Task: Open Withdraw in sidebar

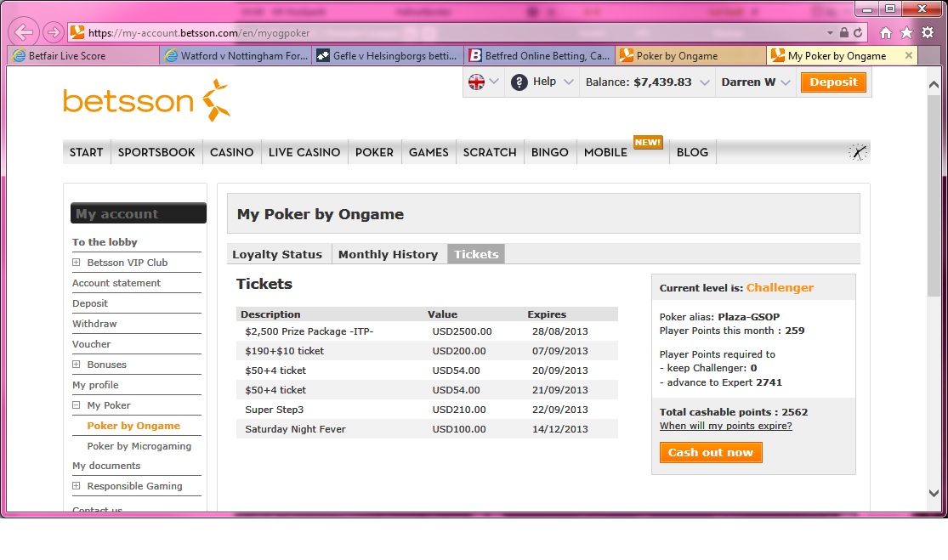Action: 94,324
